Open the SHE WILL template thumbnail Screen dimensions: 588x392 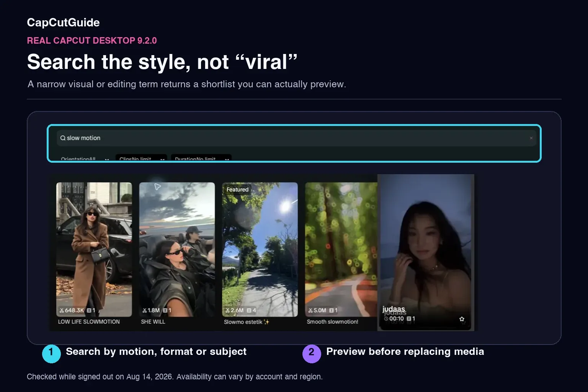(x=177, y=249)
